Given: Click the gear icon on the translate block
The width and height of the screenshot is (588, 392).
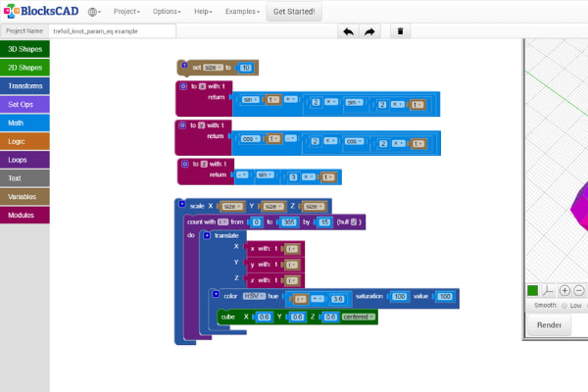Looking at the screenshot, I should (207, 236).
